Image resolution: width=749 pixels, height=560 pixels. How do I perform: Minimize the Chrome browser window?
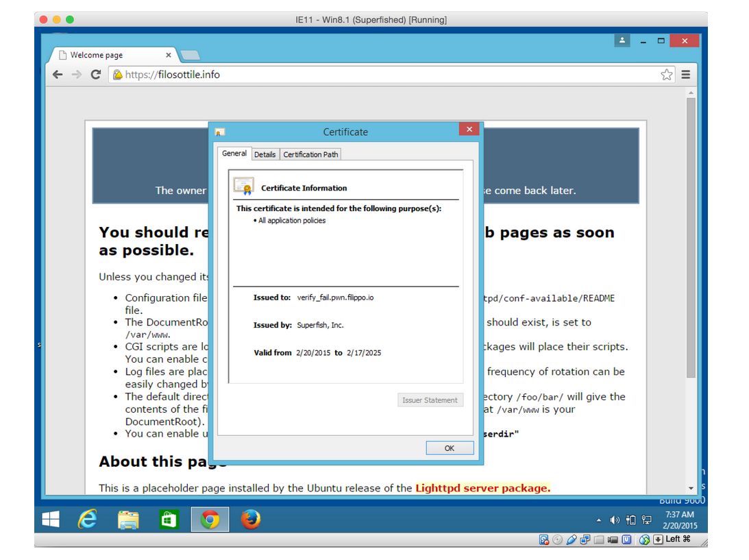[643, 40]
